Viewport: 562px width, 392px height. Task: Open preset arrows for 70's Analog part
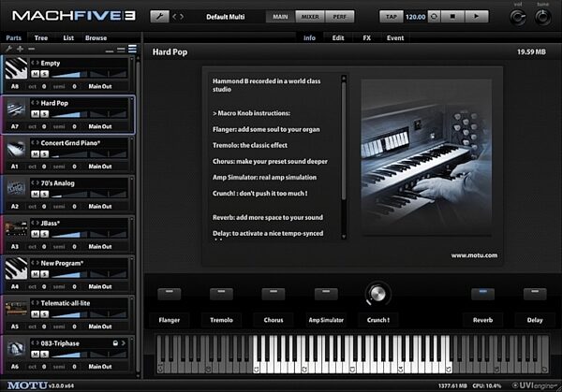pos(35,183)
